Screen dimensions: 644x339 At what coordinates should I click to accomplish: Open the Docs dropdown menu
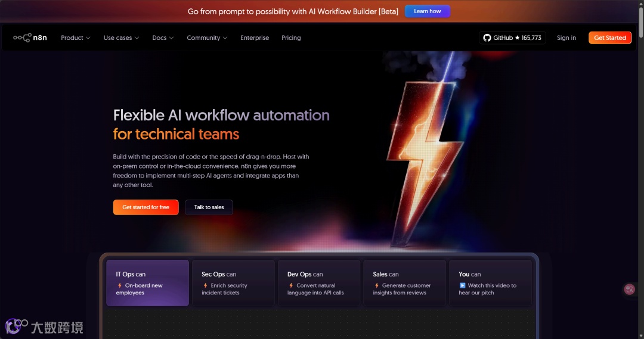click(163, 38)
